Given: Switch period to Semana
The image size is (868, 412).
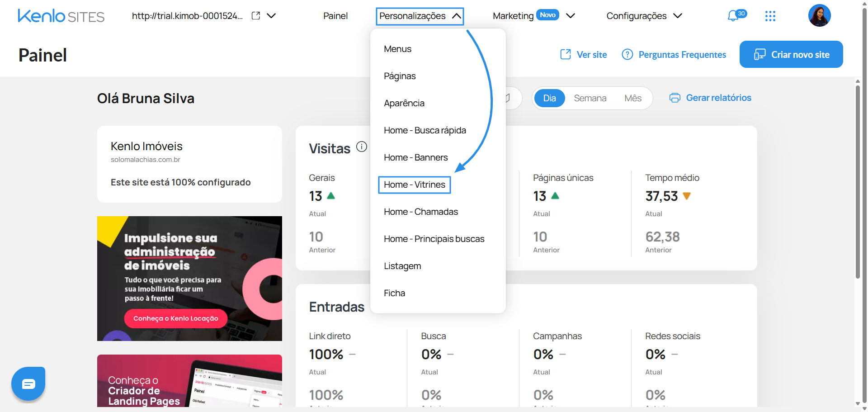Looking at the screenshot, I should click(590, 98).
